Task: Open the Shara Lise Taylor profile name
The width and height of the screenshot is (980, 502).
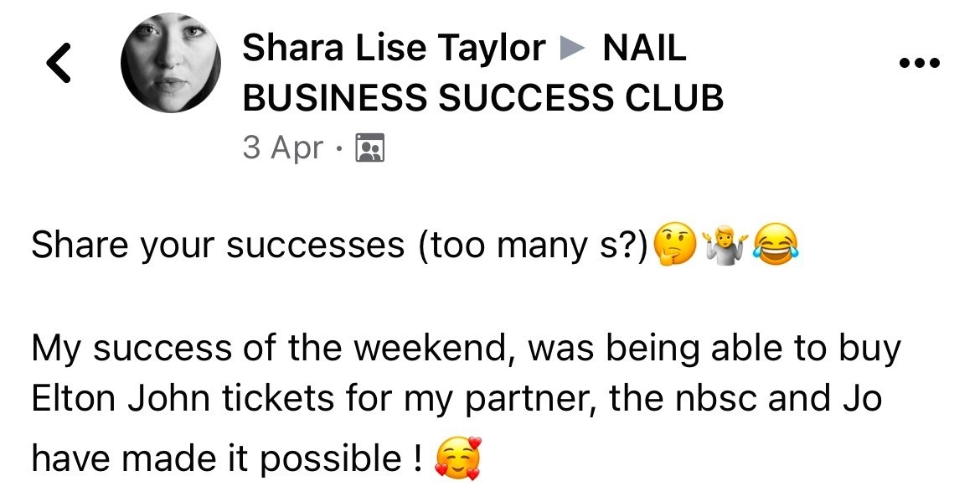Action: pos(394,49)
